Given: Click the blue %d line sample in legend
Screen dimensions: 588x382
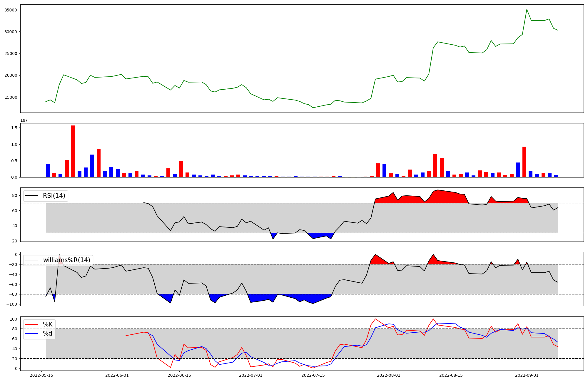Looking at the screenshot, I should (x=32, y=334).
